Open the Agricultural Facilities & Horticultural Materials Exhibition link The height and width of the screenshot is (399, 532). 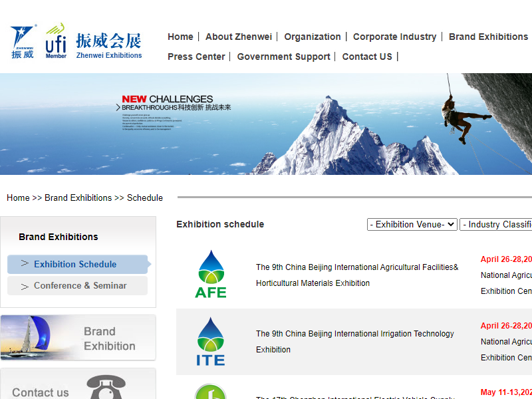357,275
